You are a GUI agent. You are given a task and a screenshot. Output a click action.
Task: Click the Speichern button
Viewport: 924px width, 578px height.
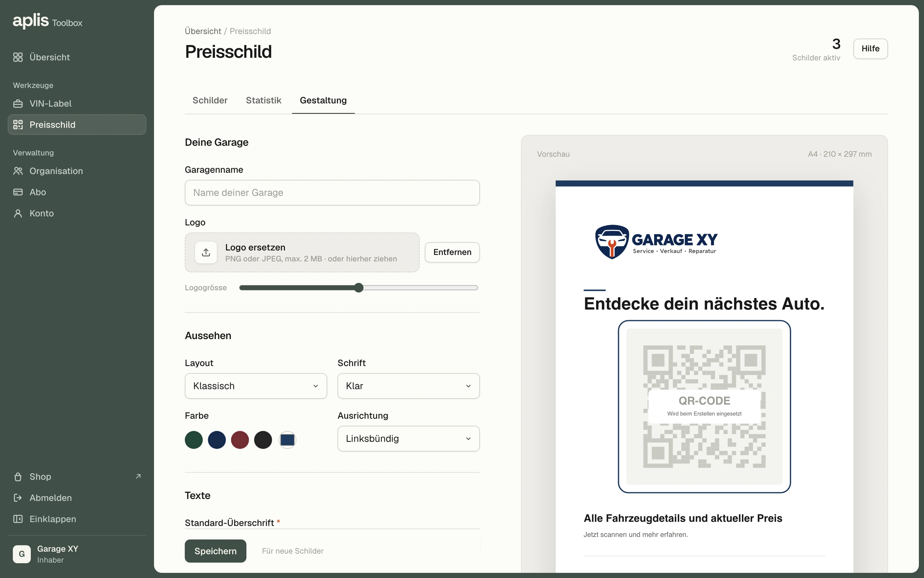[215, 551]
